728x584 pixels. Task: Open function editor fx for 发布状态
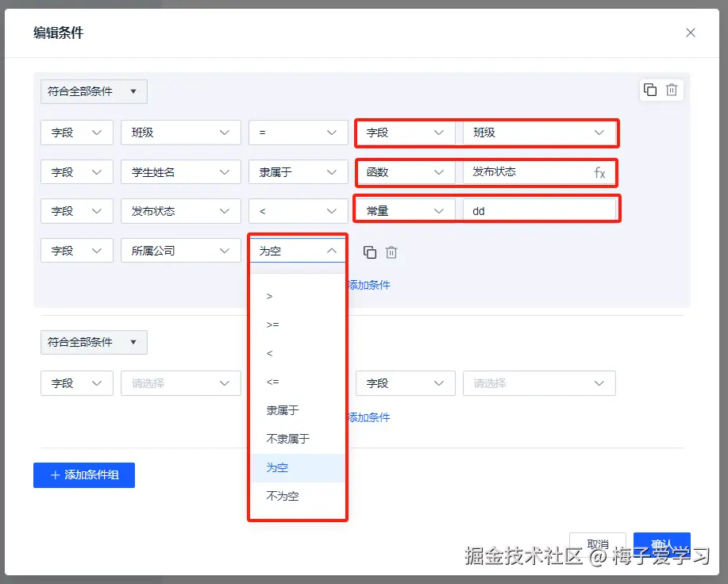click(x=599, y=172)
